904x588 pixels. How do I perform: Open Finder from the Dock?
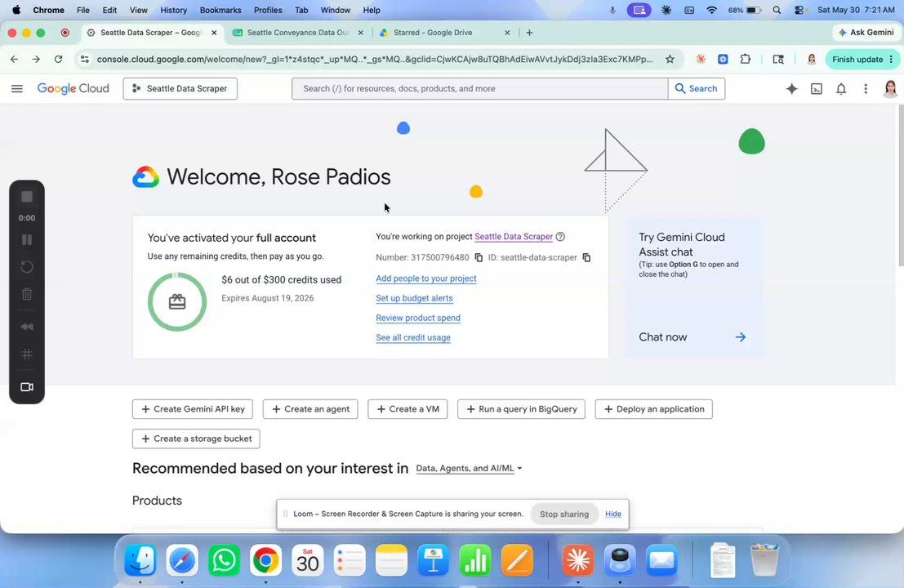[x=140, y=559]
